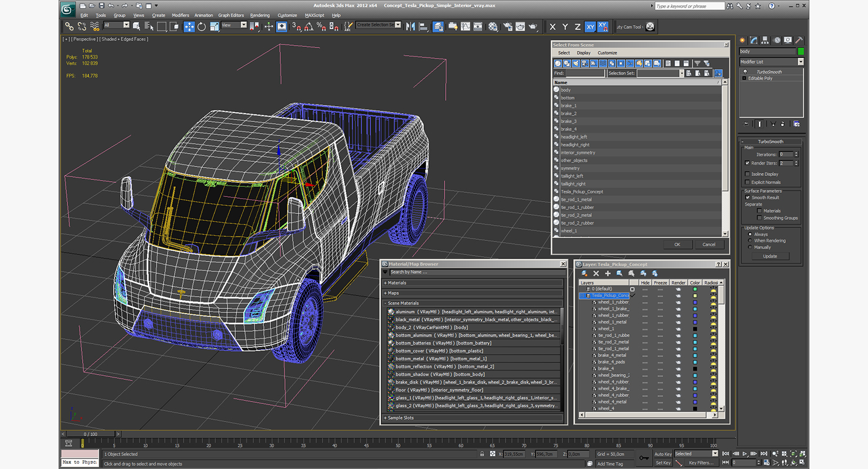Enable the Isoline Display checkbox

click(x=747, y=174)
